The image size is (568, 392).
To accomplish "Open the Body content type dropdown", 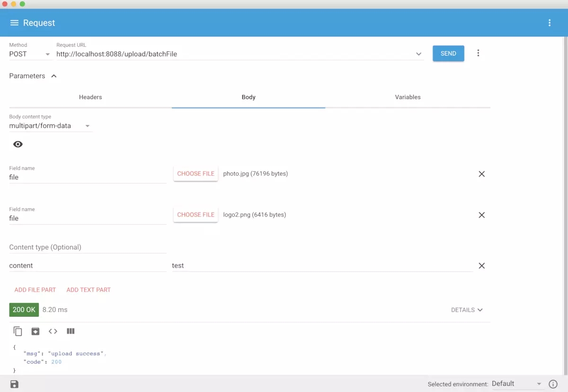I will 49,126.
